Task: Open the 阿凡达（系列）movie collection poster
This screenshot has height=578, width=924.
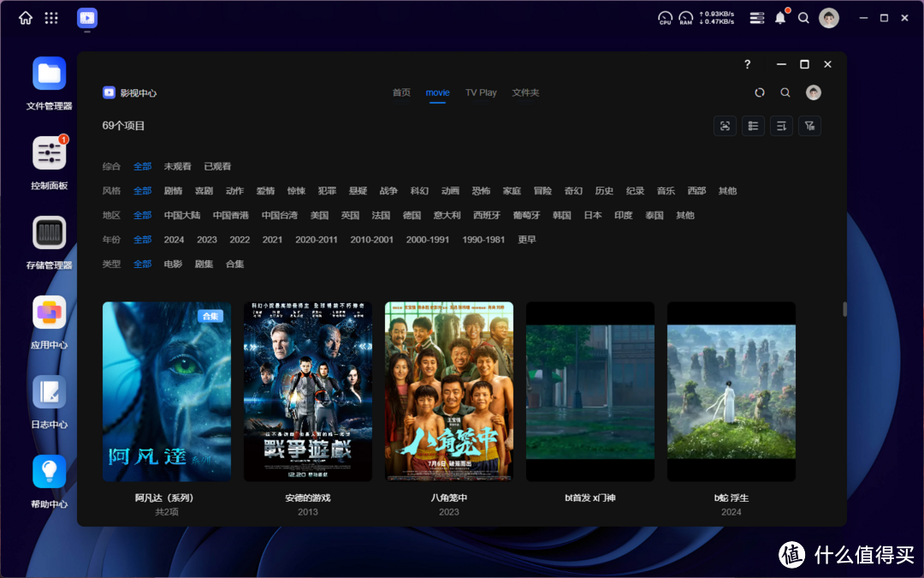Action: coord(166,390)
